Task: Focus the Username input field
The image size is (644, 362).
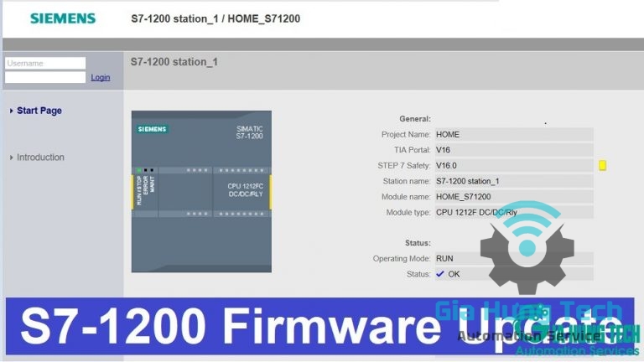Action: point(45,63)
